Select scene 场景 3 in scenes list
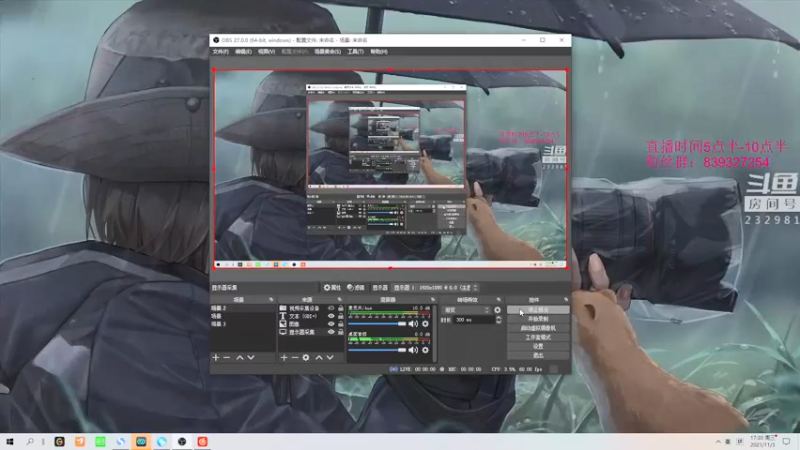This screenshot has height=450, width=800. click(x=243, y=324)
